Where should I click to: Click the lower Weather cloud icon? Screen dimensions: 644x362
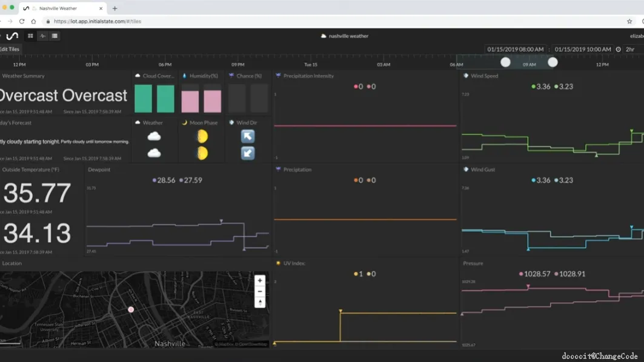pyautogui.click(x=154, y=153)
